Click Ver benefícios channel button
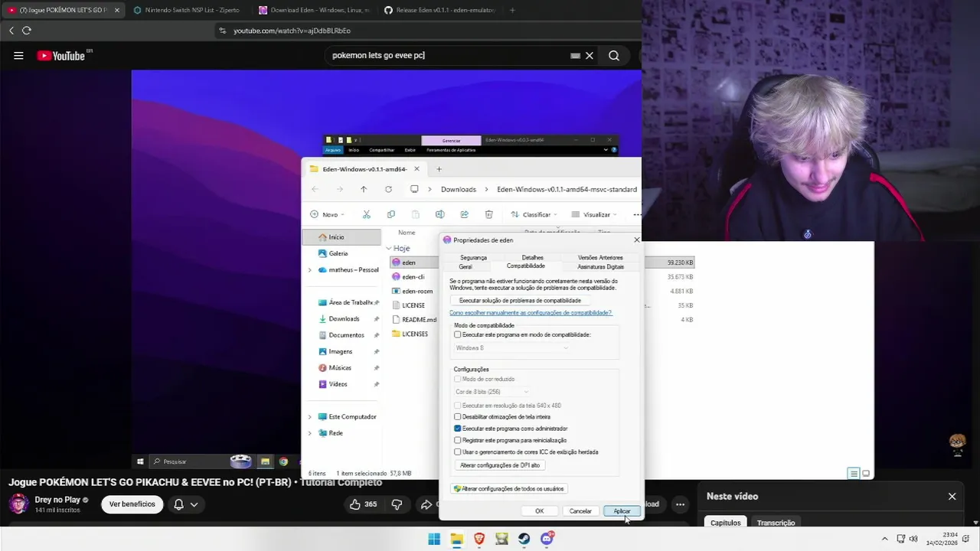The image size is (980, 551). (132, 504)
